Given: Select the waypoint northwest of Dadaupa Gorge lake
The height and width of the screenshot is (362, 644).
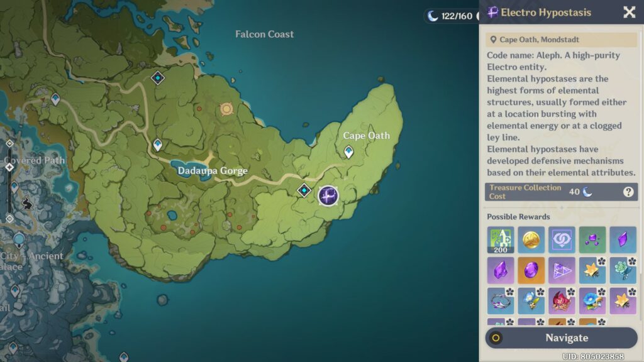Looking at the screenshot, I should pos(157,145).
